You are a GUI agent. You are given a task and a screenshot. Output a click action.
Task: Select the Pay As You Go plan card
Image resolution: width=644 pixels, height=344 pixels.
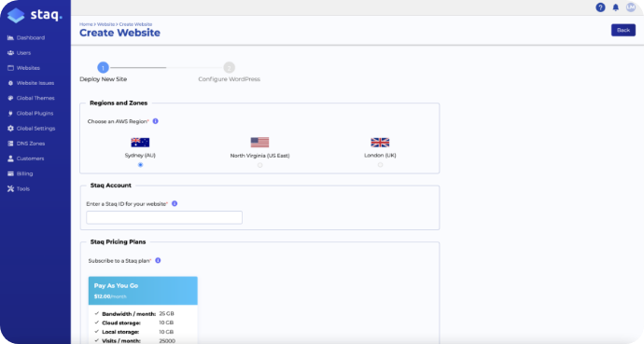[143, 310]
